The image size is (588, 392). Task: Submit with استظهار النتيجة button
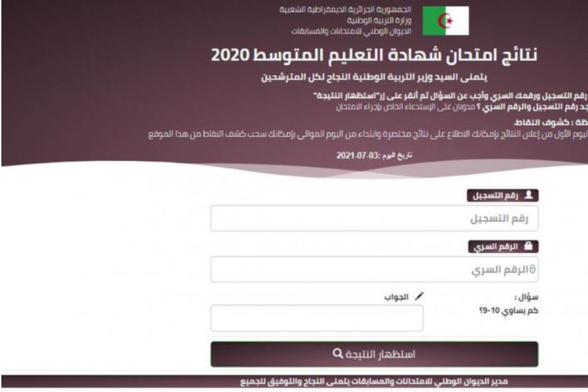375,354
